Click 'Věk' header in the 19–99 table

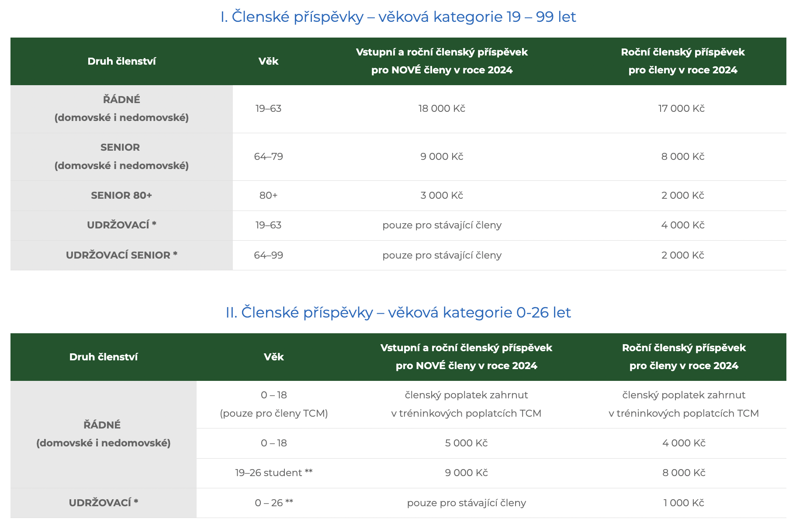pyautogui.click(x=268, y=61)
